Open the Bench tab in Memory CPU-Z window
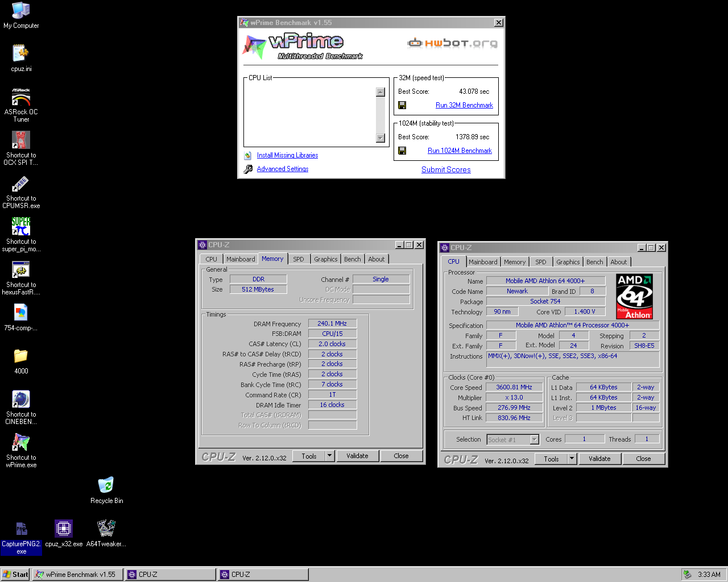This screenshot has width=728, height=582. [x=353, y=259]
